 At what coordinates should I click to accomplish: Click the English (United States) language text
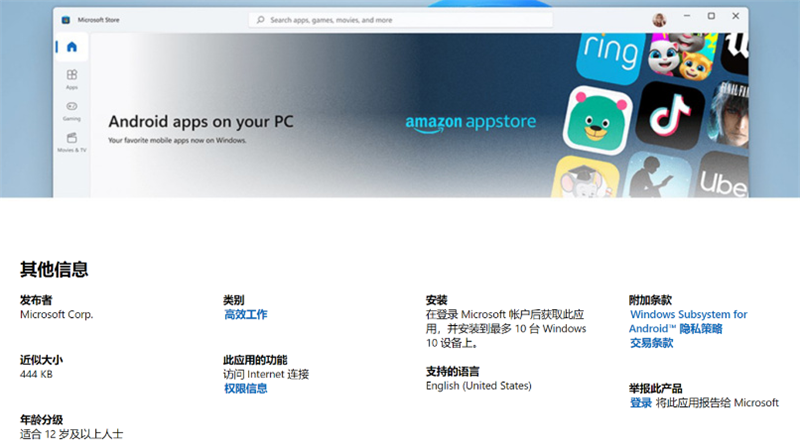479,386
